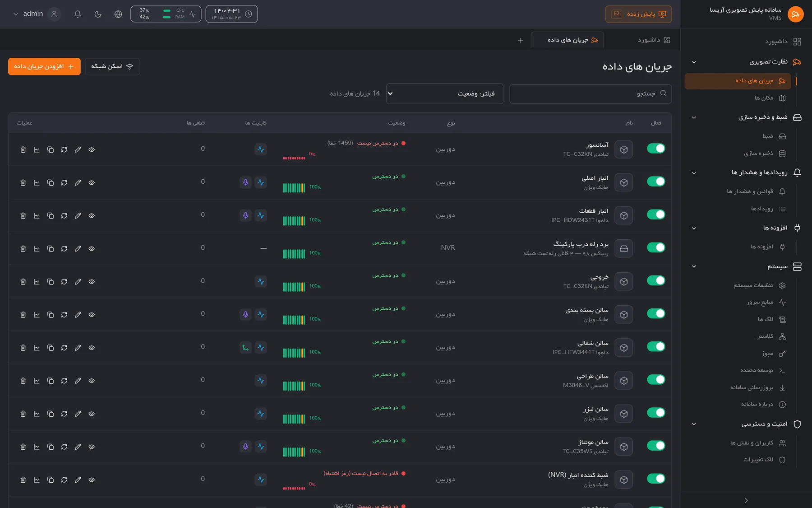Image resolution: width=812 pixels, height=508 pixels.
Task: Click the اسکن شبکه button
Action: tap(112, 66)
